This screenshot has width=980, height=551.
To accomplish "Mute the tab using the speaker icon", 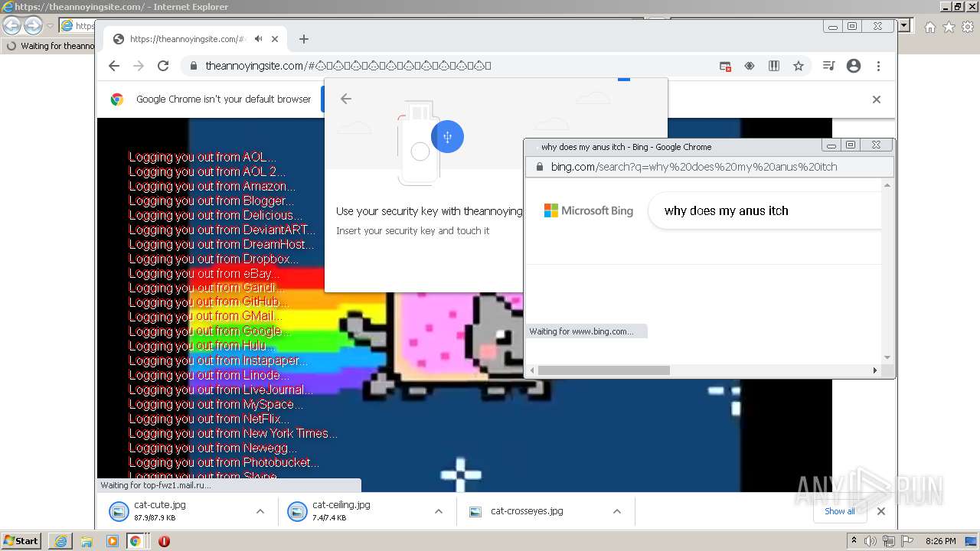I will (x=259, y=39).
